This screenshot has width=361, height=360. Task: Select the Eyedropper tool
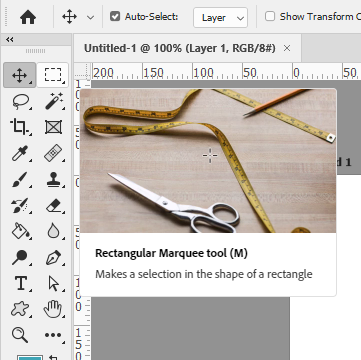coord(20,153)
